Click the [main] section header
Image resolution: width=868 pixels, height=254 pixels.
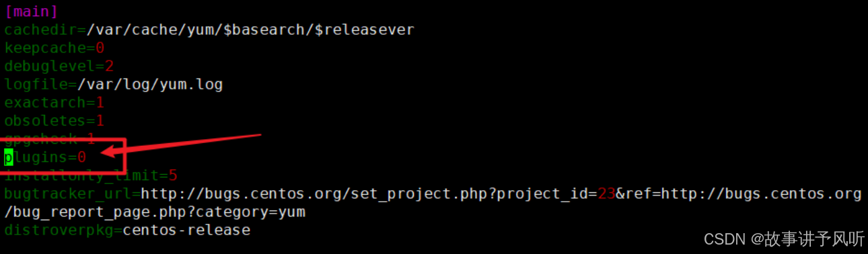[31, 11]
